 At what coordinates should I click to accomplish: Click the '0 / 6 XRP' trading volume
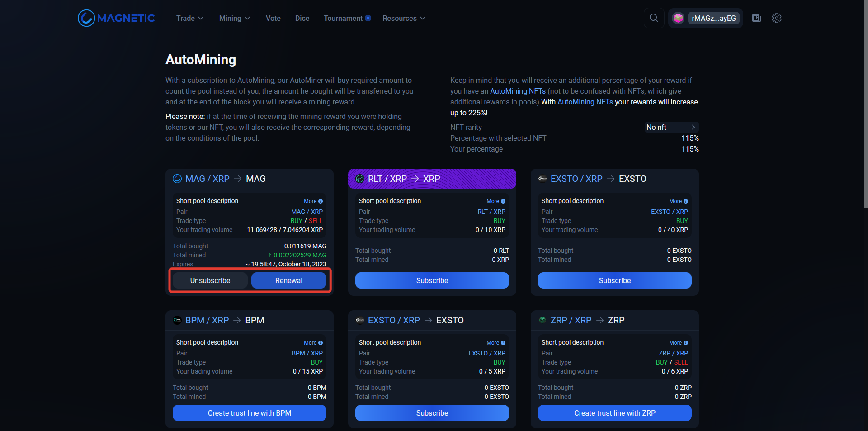pos(675,371)
